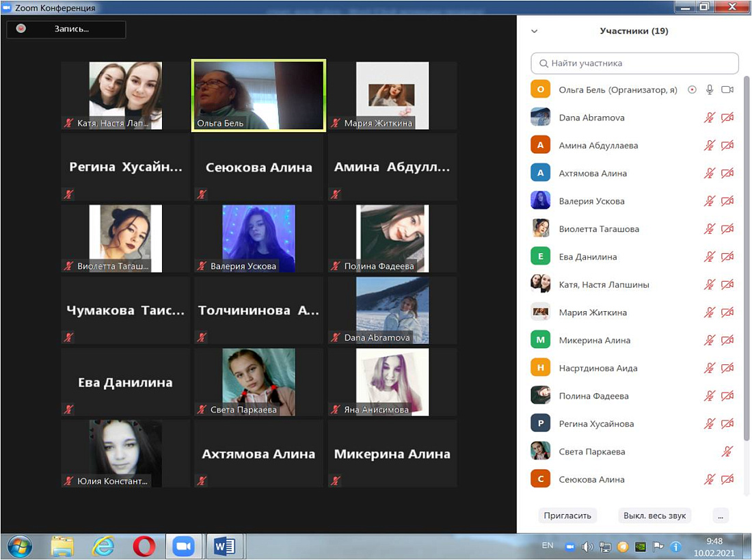Click the red recording dot in Запись bar

(21, 29)
